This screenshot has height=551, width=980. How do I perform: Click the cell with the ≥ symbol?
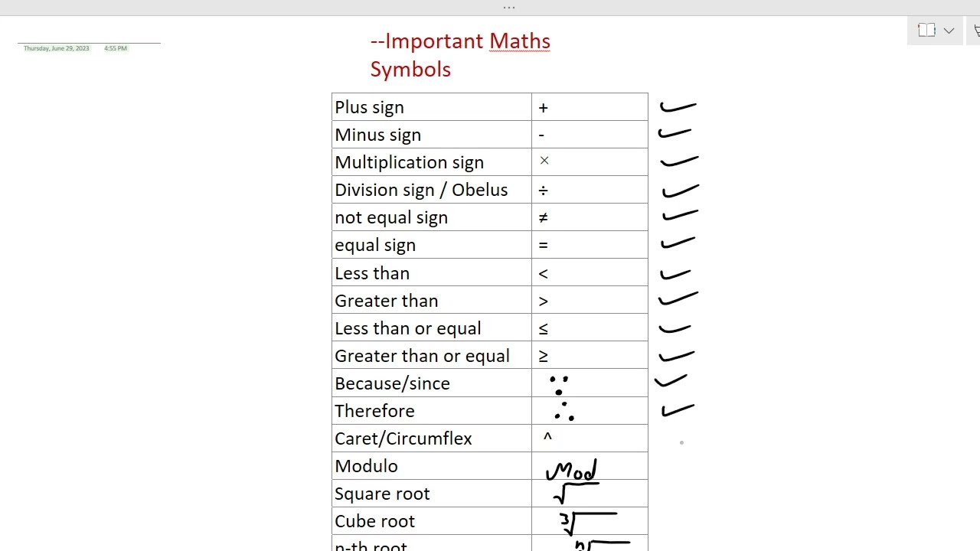(x=590, y=356)
